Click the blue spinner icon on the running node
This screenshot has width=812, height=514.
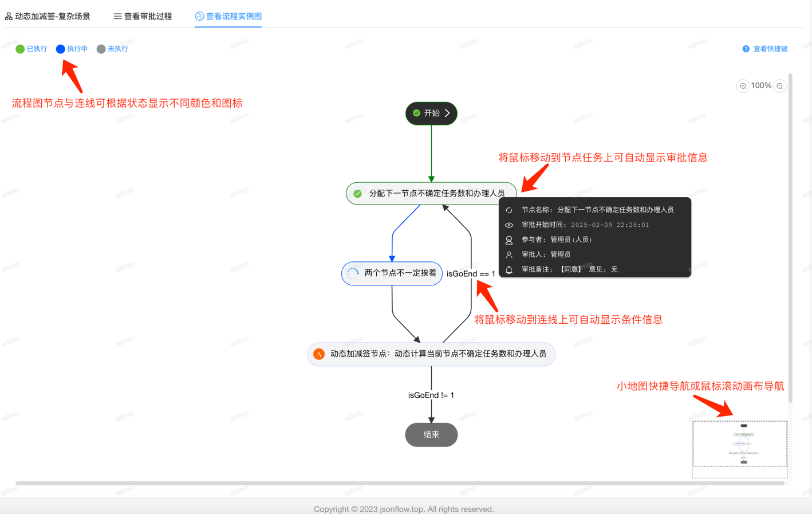tap(352, 273)
